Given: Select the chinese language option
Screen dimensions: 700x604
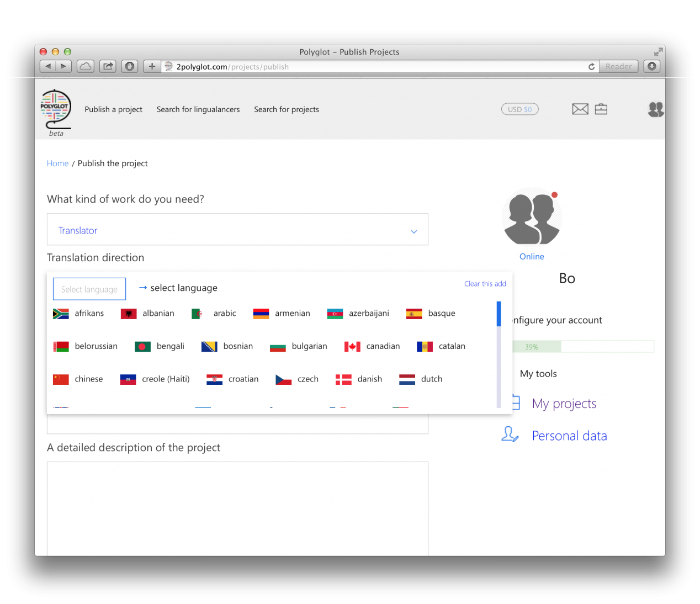Looking at the screenshot, I should 88,379.
